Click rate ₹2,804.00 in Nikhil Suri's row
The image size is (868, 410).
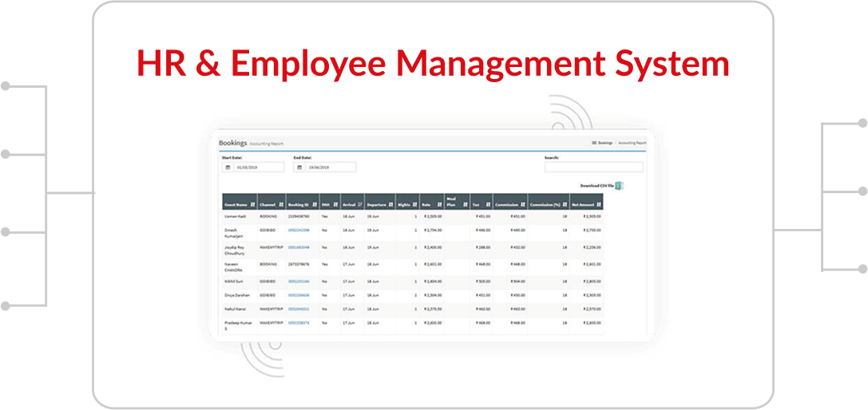pyautogui.click(x=432, y=282)
